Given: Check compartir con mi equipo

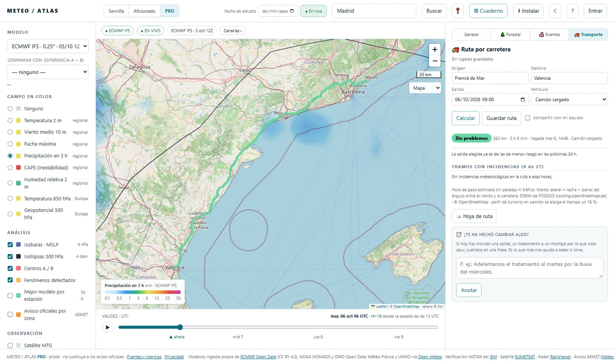Looking at the screenshot, I should tap(528, 118).
